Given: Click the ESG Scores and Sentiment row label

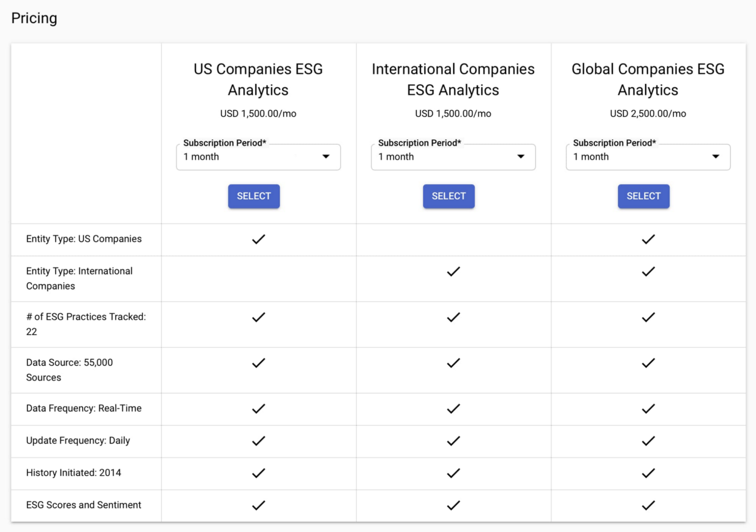Looking at the screenshot, I should pyautogui.click(x=83, y=505).
